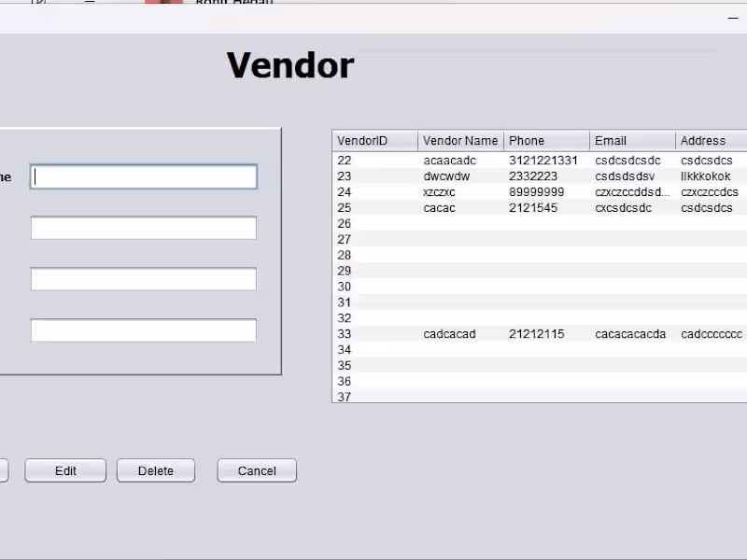This screenshot has height=560, width=747.
Task: Click the Address column header
Action: (x=711, y=141)
